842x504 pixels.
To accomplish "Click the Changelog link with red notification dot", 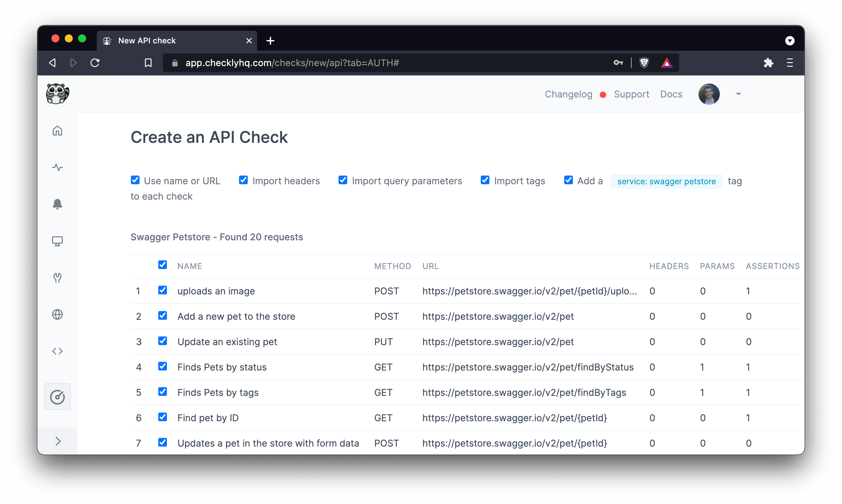I will [568, 94].
